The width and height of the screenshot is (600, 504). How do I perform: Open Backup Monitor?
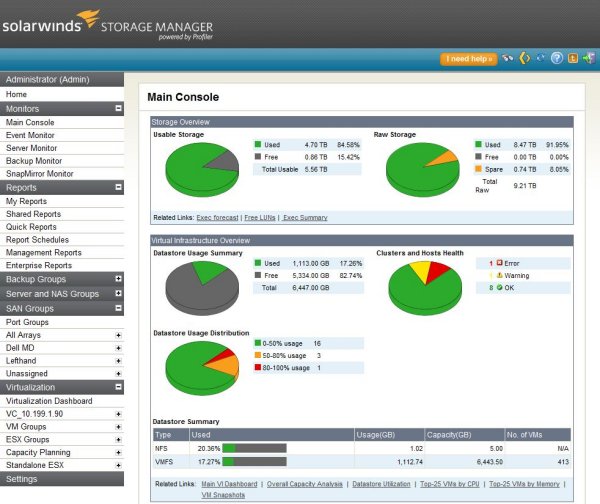pyautogui.click(x=62, y=161)
